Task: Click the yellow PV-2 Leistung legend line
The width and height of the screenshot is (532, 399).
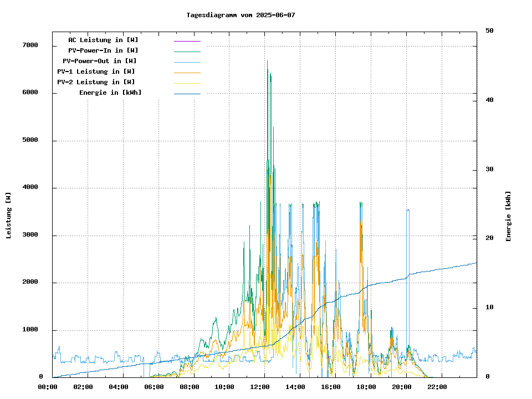Action: coord(187,83)
